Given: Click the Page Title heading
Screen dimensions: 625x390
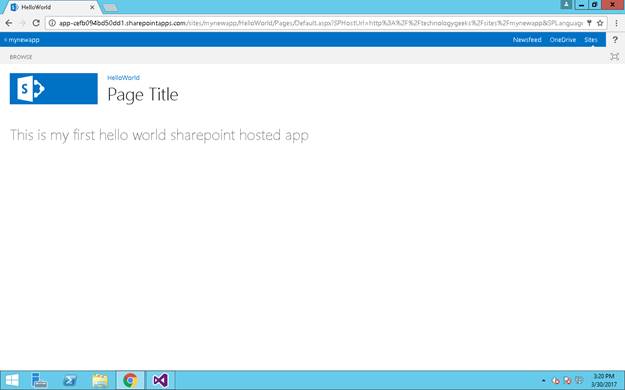Looking at the screenshot, I should (x=143, y=95).
